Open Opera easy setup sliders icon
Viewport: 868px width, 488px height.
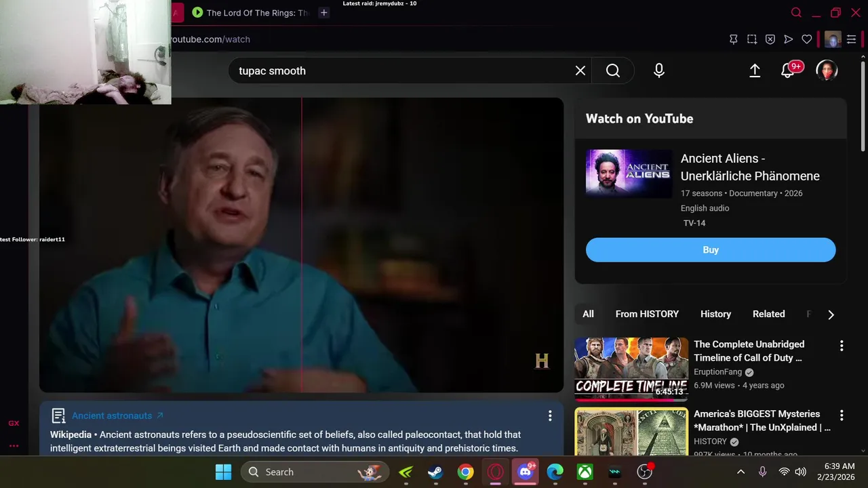[x=851, y=39]
